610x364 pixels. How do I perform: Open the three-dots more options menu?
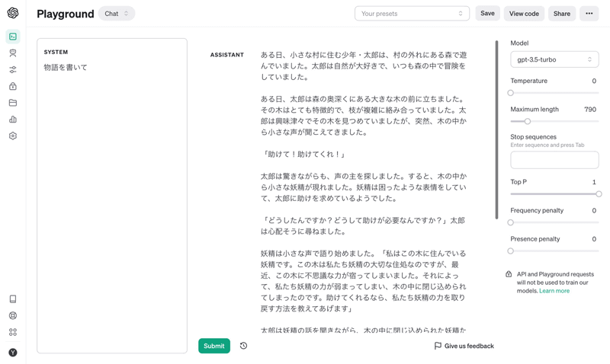point(589,14)
